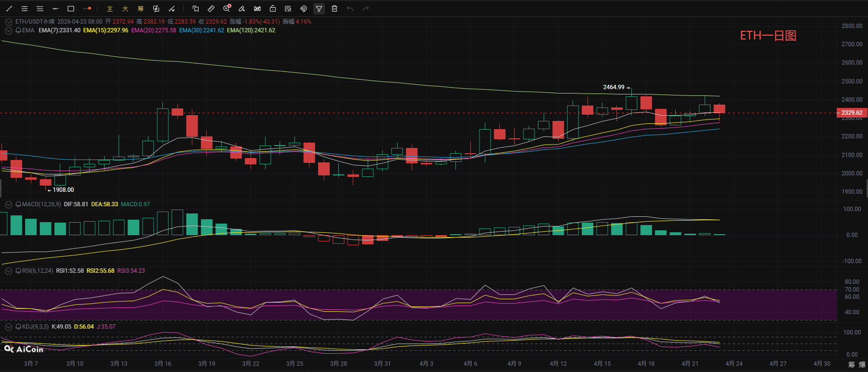
Task: Click the undo arrow
Action: point(350,9)
